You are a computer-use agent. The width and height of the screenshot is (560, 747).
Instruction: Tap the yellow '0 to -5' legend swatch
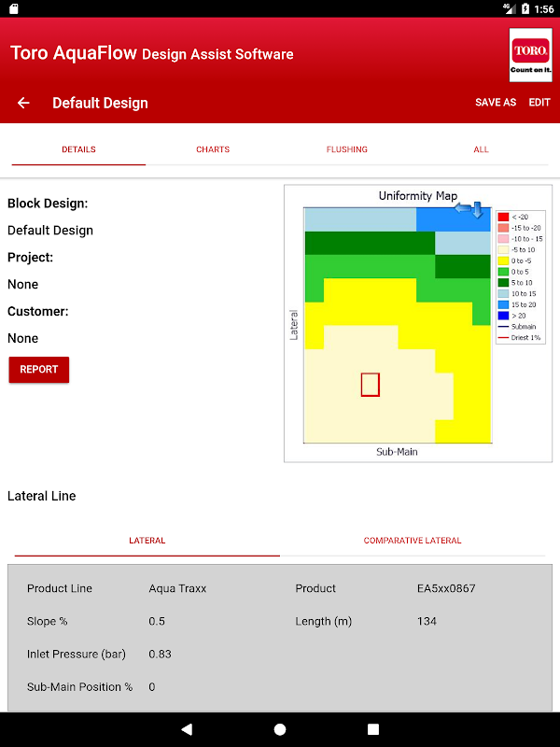click(503, 261)
